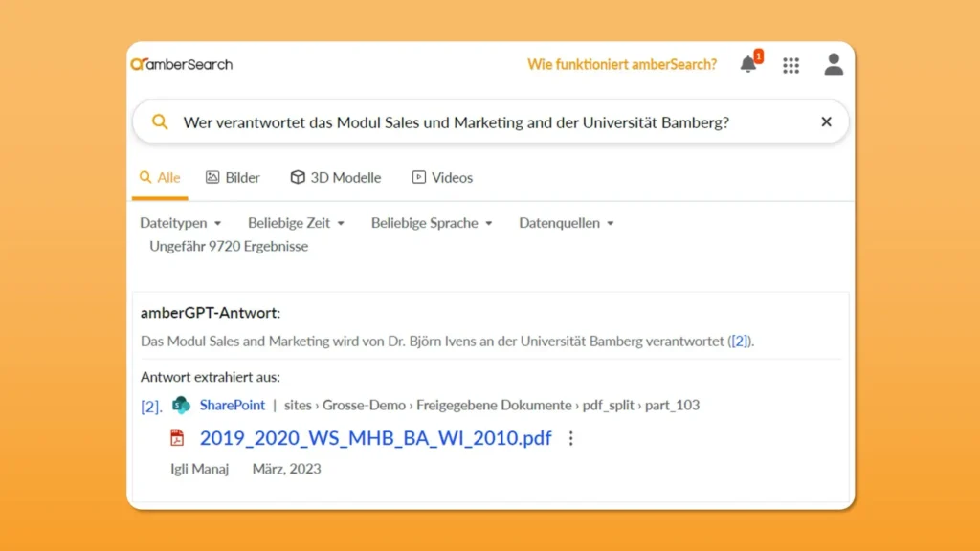Open the 2019_2020_WS_MHB_BA_WI_2010.pdf file
The image size is (980, 551).
373,437
